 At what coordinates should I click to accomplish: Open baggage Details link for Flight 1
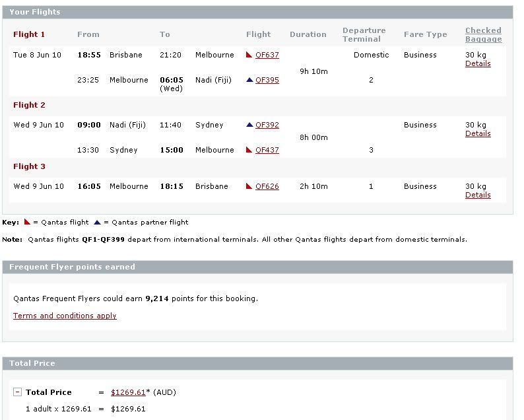(478, 63)
